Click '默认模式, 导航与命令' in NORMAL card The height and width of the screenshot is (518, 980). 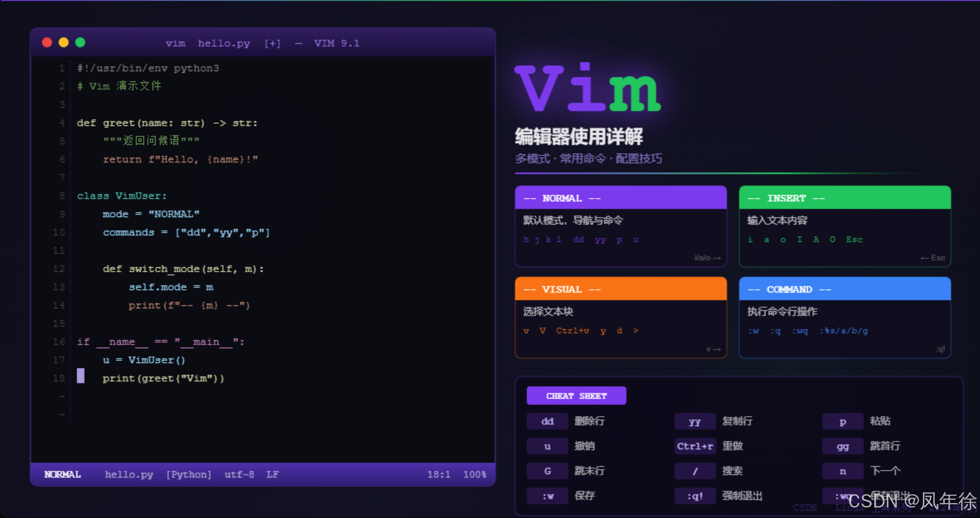[x=573, y=220]
